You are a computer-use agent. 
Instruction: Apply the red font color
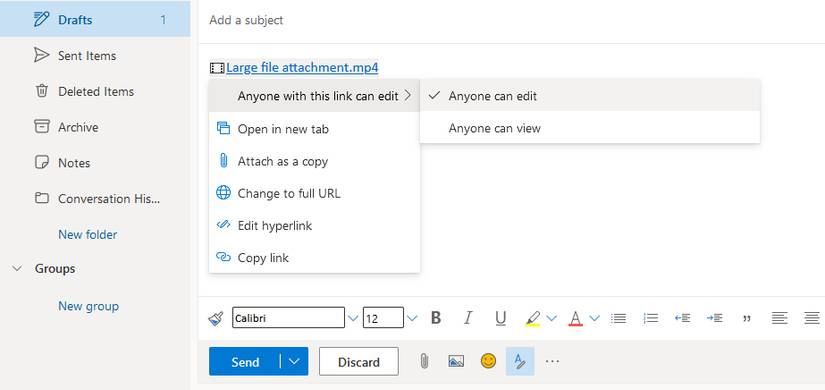coord(576,318)
